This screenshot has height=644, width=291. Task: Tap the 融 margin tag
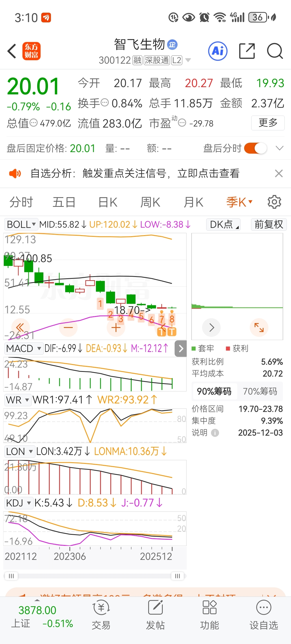(x=137, y=60)
